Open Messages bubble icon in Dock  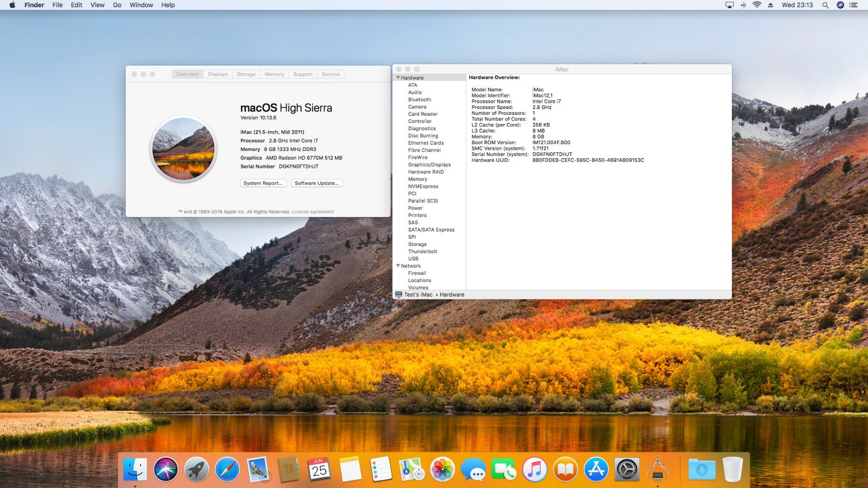coord(473,469)
